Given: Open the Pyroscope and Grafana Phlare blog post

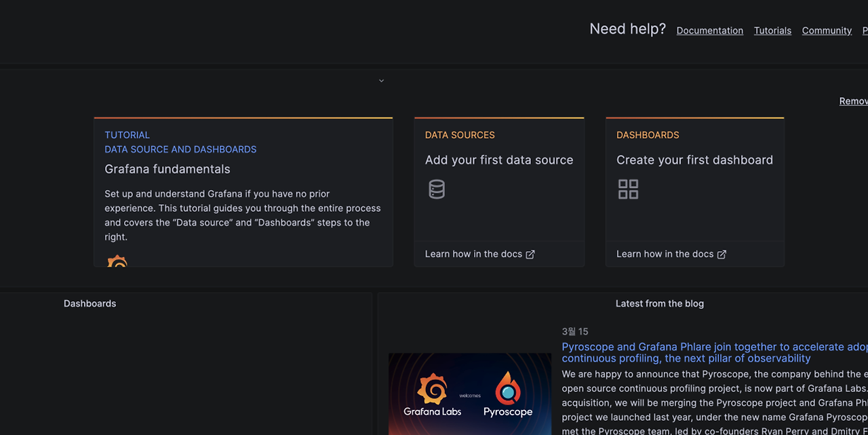Looking at the screenshot, I should tap(715, 352).
